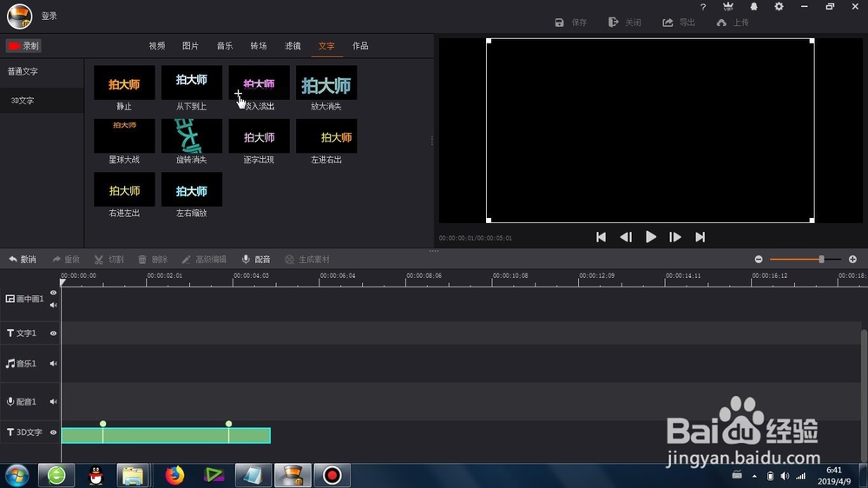
Task: Zoom out timeline with minus icon
Action: pyautogui.click(x=759, y=260)
